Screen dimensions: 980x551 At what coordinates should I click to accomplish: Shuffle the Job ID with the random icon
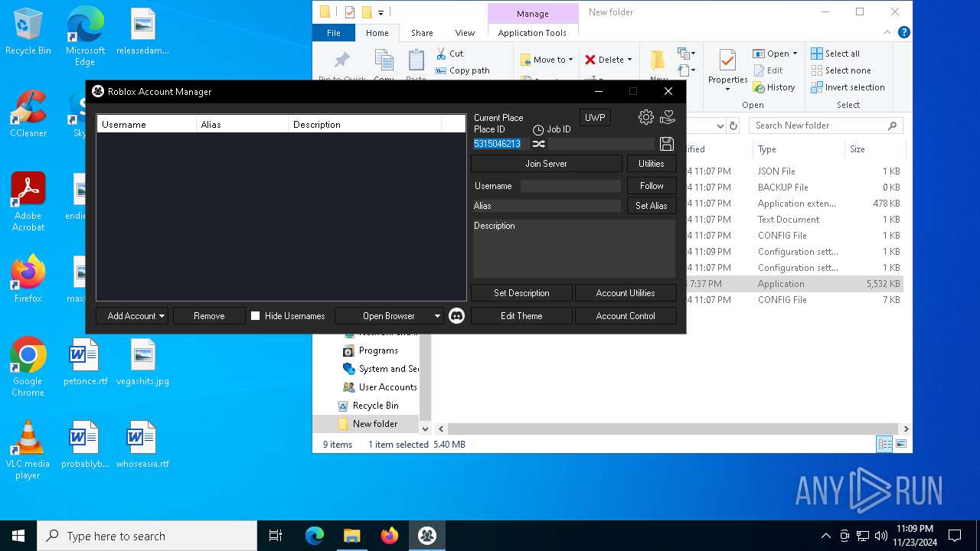[x=538, y=144]
